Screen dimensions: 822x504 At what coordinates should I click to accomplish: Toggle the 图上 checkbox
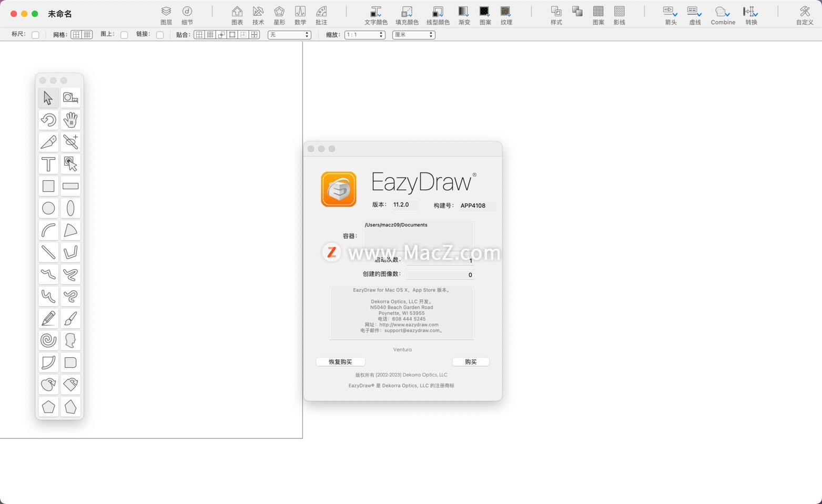[x=124, y=35]
